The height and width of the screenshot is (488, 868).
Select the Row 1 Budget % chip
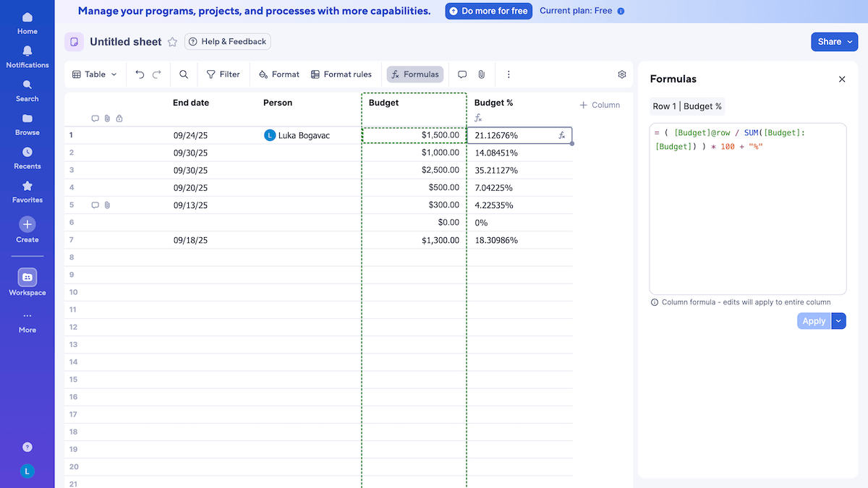point(687,106)
